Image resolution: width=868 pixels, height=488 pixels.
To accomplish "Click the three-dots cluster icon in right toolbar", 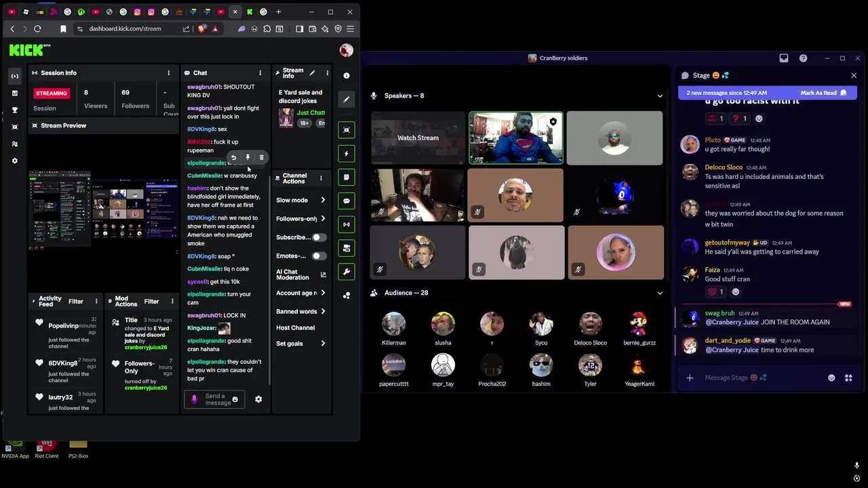I will coord(347,296).
